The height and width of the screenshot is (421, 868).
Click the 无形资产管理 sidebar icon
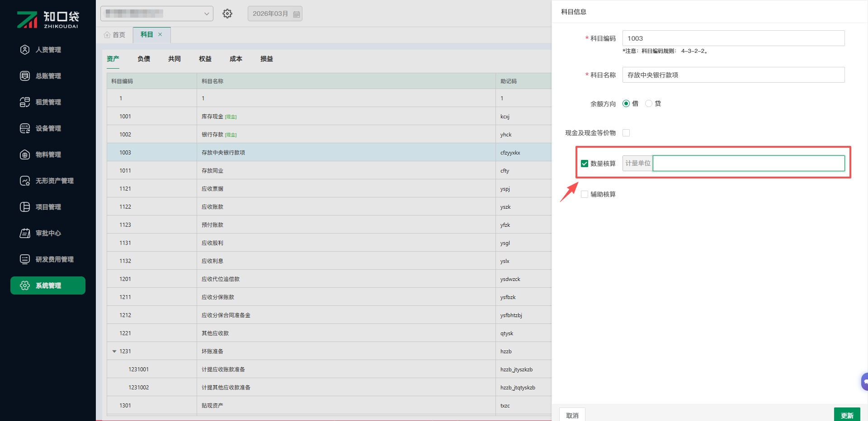(x=25, y=181)
